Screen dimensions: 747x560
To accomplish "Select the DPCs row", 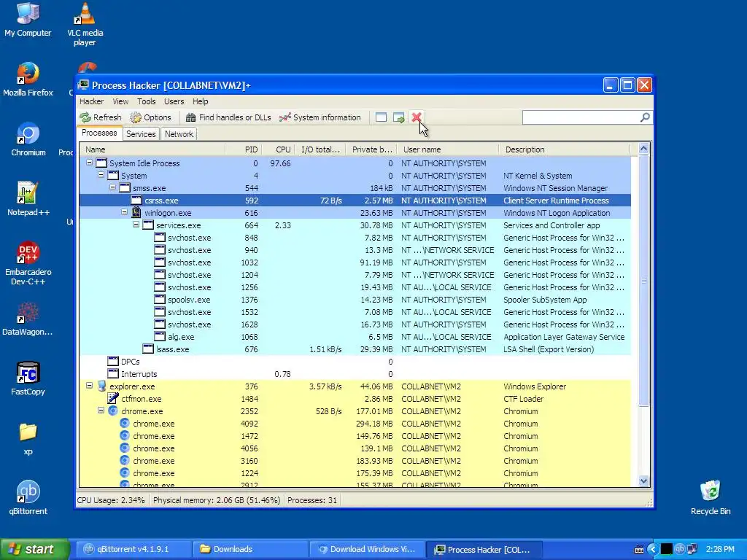I will (x=355, y=362).
